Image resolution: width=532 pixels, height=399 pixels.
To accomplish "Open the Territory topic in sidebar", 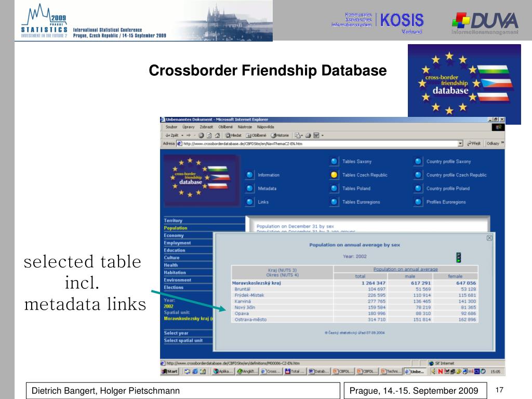I will 173,220.
